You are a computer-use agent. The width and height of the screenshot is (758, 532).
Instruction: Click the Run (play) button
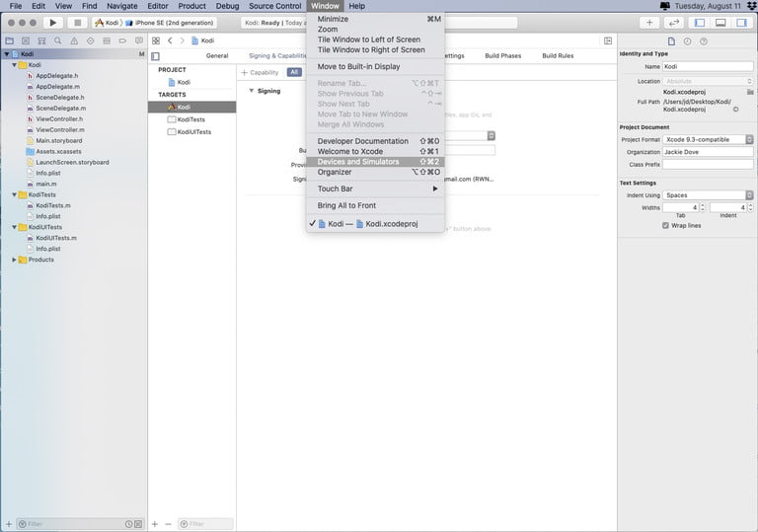(x=53, y=22)
